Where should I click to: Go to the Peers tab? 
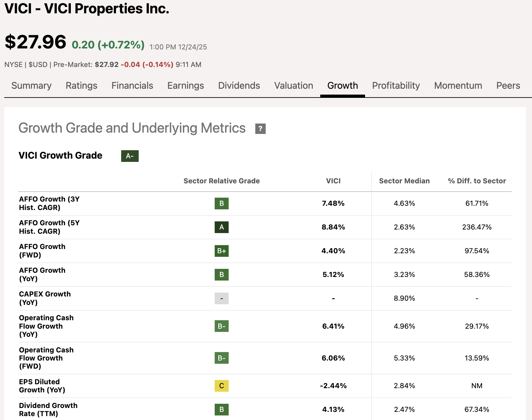point(508,85)
